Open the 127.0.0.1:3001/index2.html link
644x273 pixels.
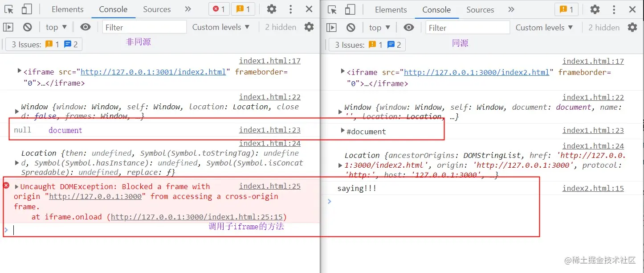pyautogui.click(x=153, y=72)
